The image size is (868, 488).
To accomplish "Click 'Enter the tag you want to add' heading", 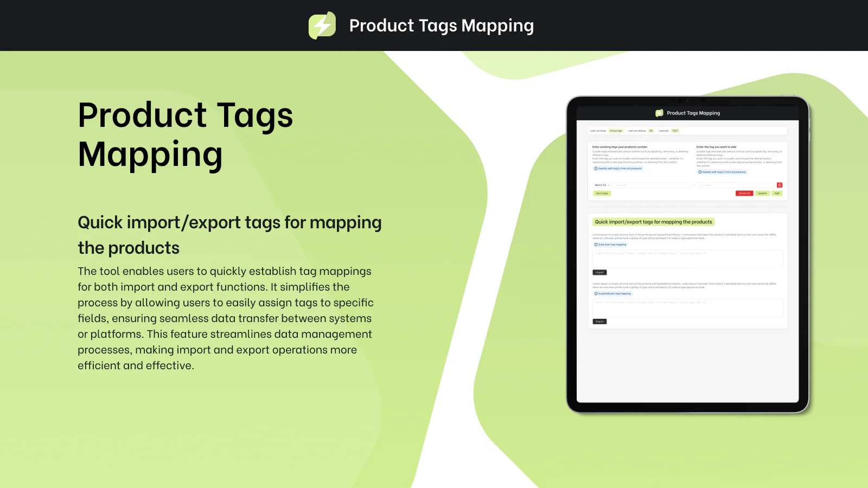I will click(716, 147).
